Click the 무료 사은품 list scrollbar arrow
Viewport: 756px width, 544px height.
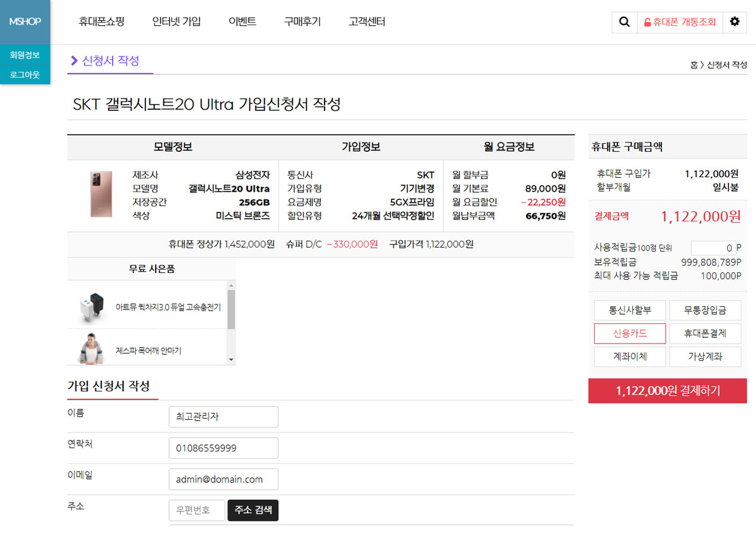pos(232,361)
